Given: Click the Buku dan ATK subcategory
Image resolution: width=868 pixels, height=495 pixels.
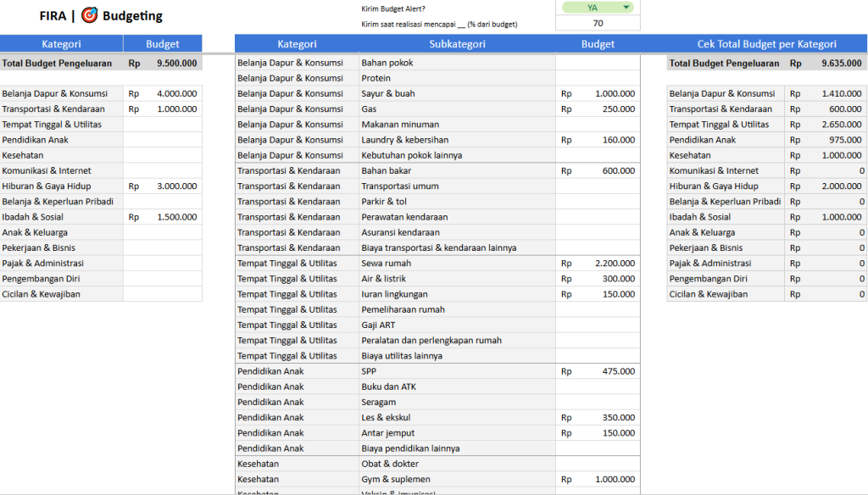Looking at the screenshot, I should coord(457,387).
